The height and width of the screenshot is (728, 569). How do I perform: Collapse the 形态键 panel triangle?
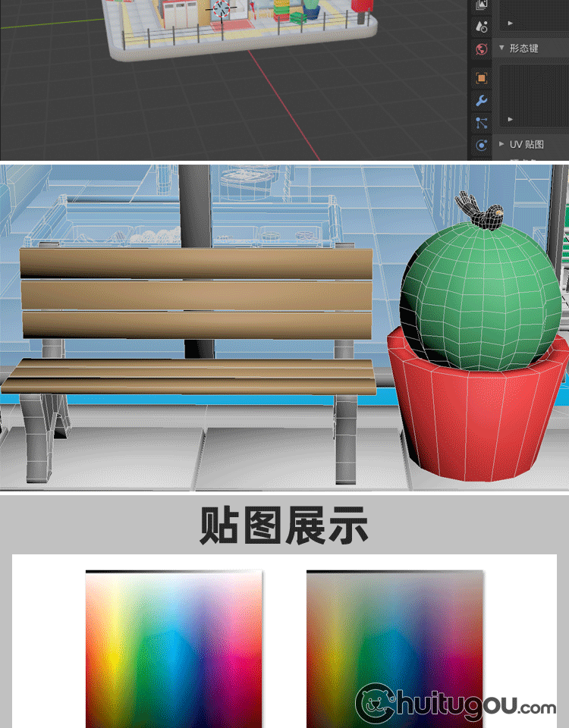pos(501,48)
